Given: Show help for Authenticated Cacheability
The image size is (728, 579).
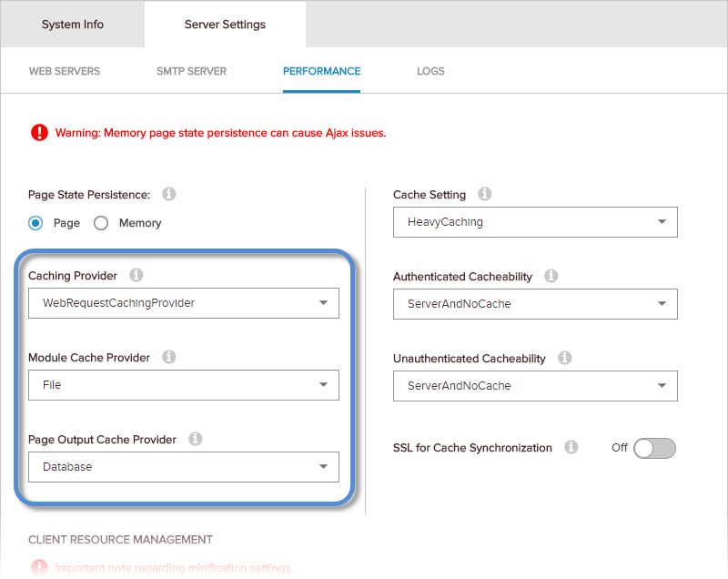Looking at the screenshot, I should (x=551, y=276).
